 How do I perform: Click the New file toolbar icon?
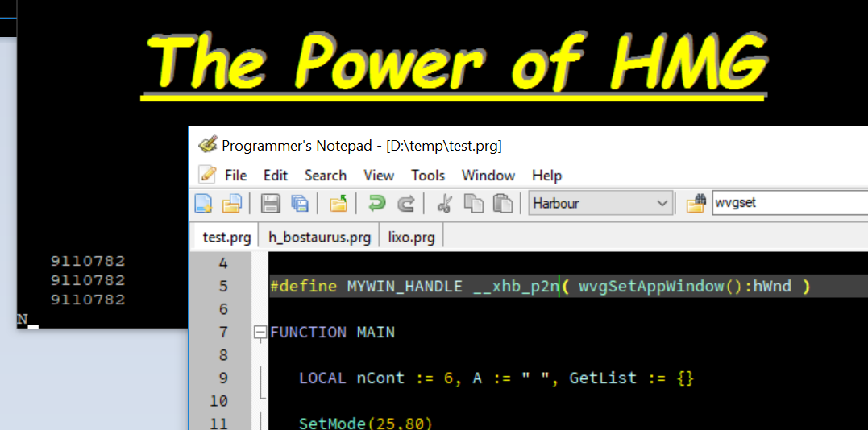tap(205, 204)
